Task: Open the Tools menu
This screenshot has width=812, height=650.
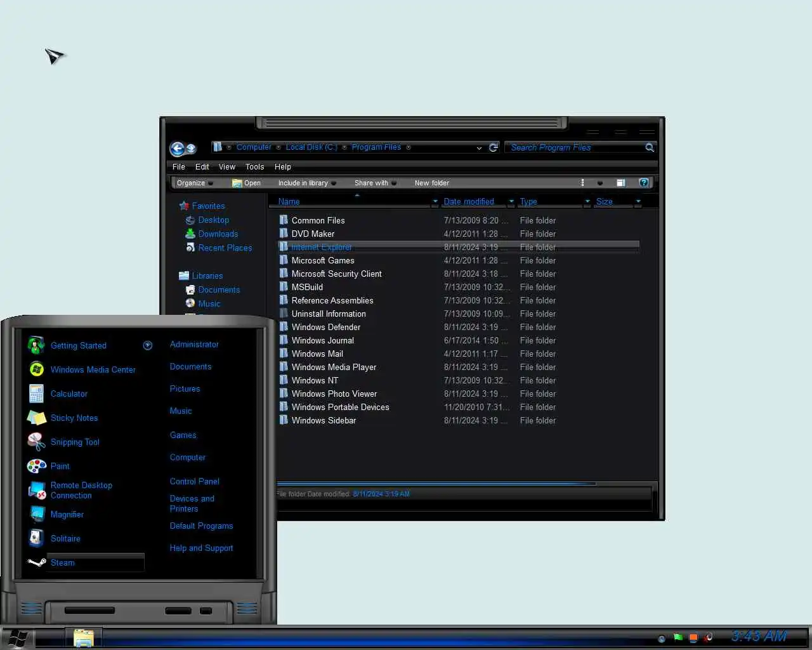Action: click(254, 167)
